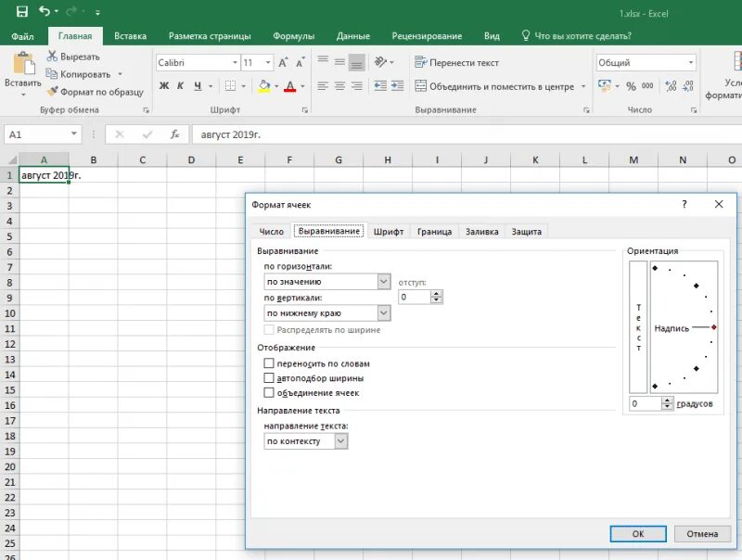Screen dimensions: 742x560
Task: Align text to bottom of cell
Action: click(x=357, y=63)
